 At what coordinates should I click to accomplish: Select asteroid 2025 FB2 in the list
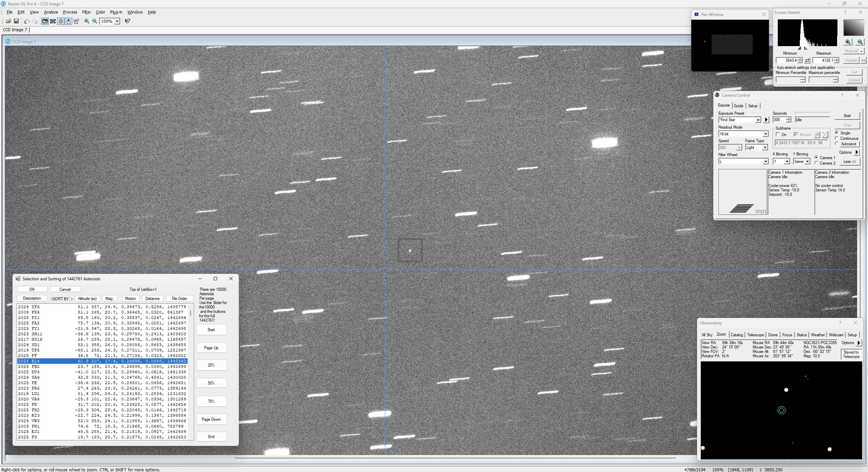85,366
